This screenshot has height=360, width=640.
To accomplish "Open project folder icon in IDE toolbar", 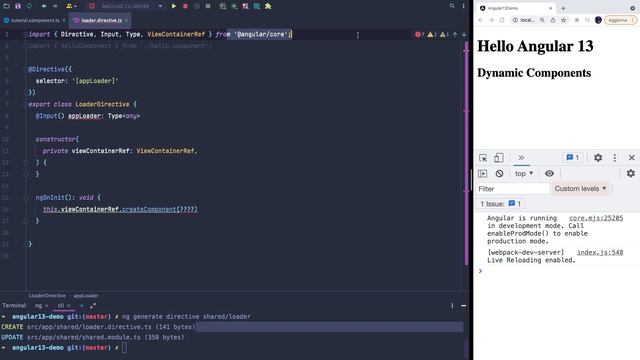I will pyautogui.click(x=7, y=6).
